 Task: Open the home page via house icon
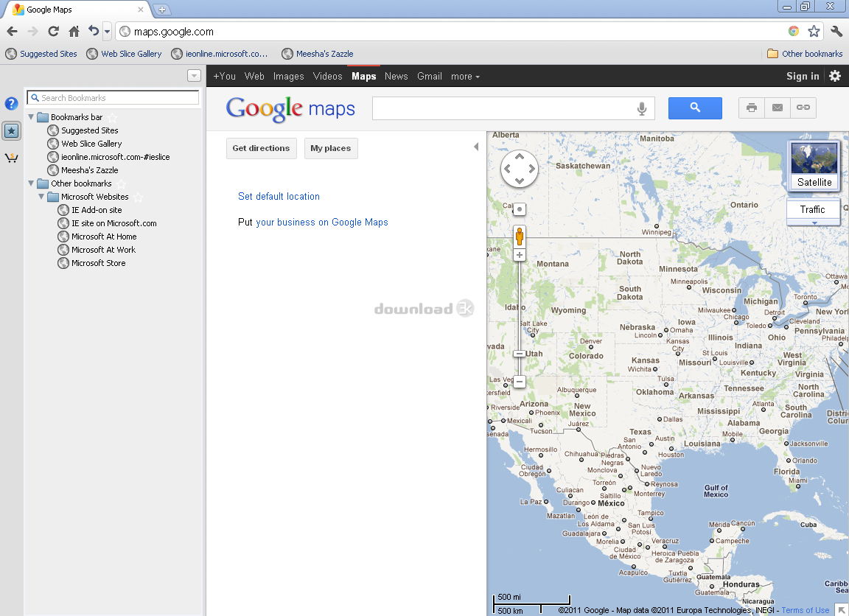coord(74,32)
